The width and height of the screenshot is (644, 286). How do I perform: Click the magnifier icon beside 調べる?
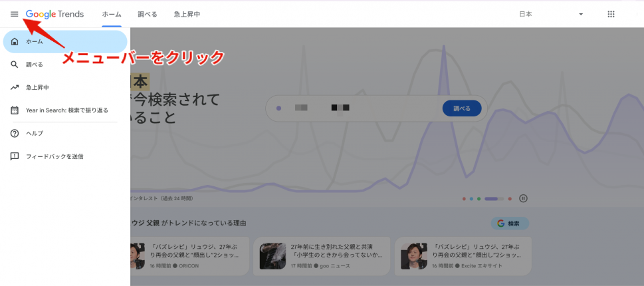click(15, 65)
